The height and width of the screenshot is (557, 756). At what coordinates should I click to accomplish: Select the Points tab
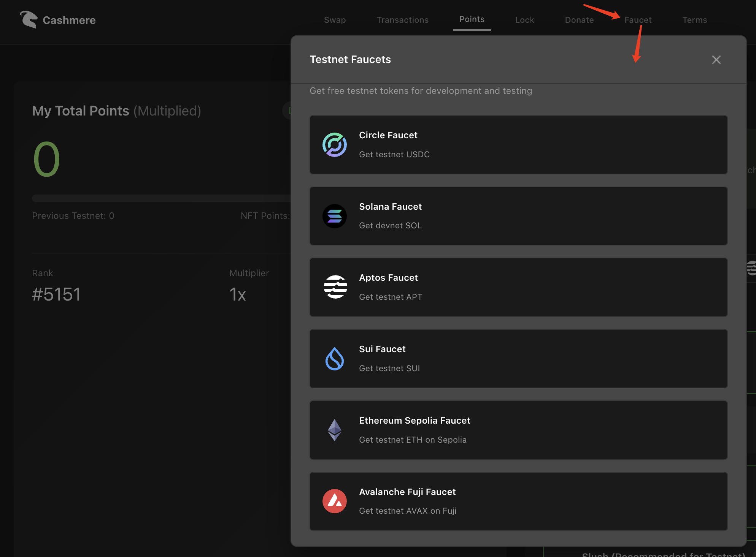click(x=472, y=19)
